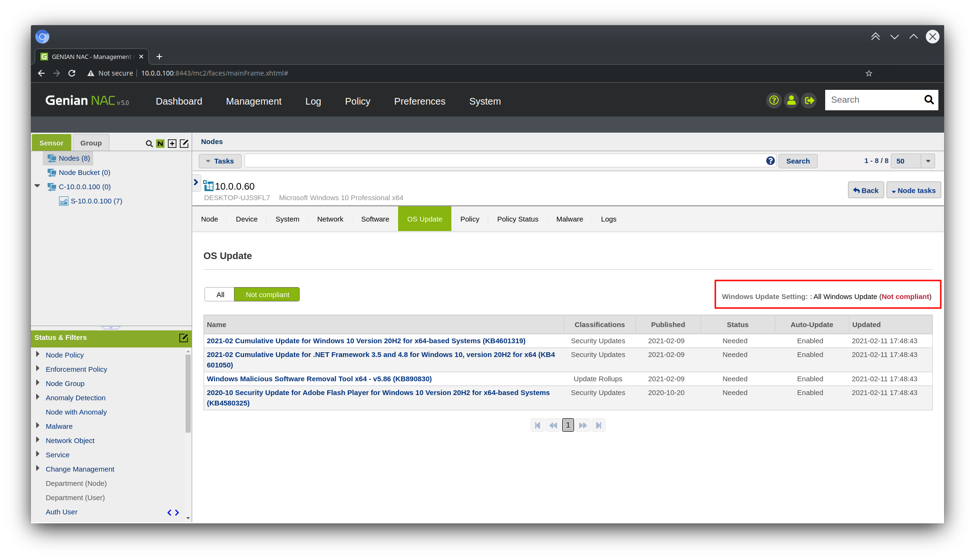Image resolution: width=975 pixels, height=560 pixels.
Task: Open the KB4601319 cumulative update link
Action: click(366, 341)
